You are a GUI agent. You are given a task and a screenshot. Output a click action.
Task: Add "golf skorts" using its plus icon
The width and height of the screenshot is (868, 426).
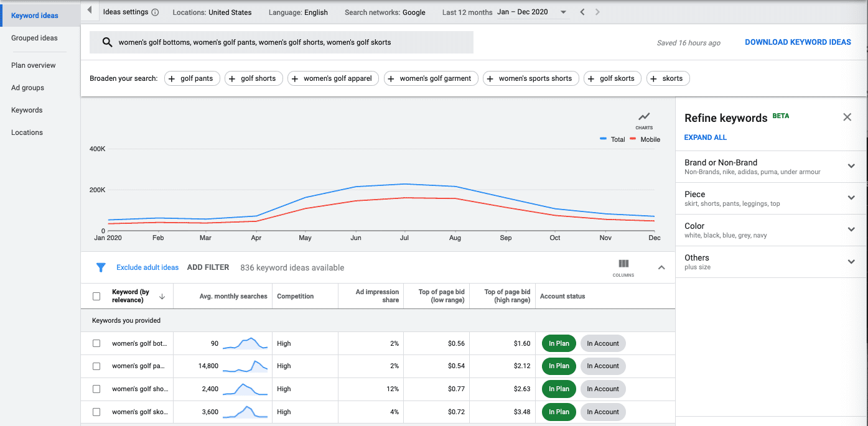pyautogui.click(x=592, y=78)
